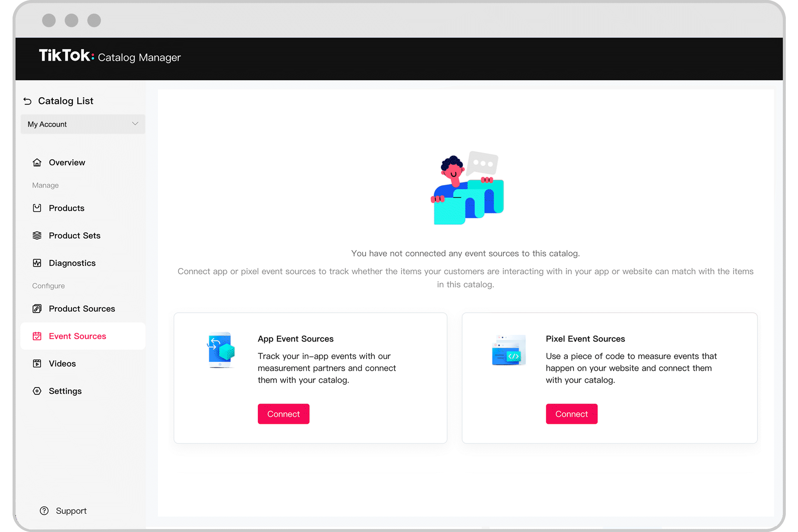Select the Diagnostics grid icon
Viewport: 798px width, 532px height.
[37, 262]
